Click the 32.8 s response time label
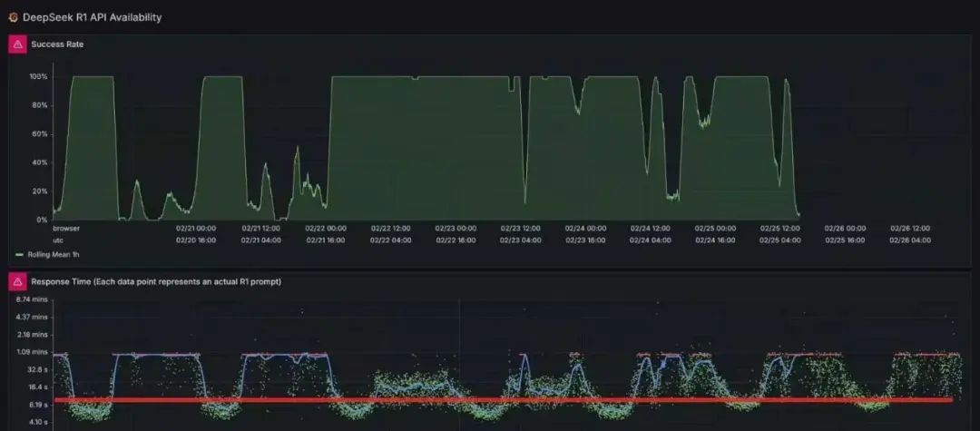 click(x=36, y=370)
